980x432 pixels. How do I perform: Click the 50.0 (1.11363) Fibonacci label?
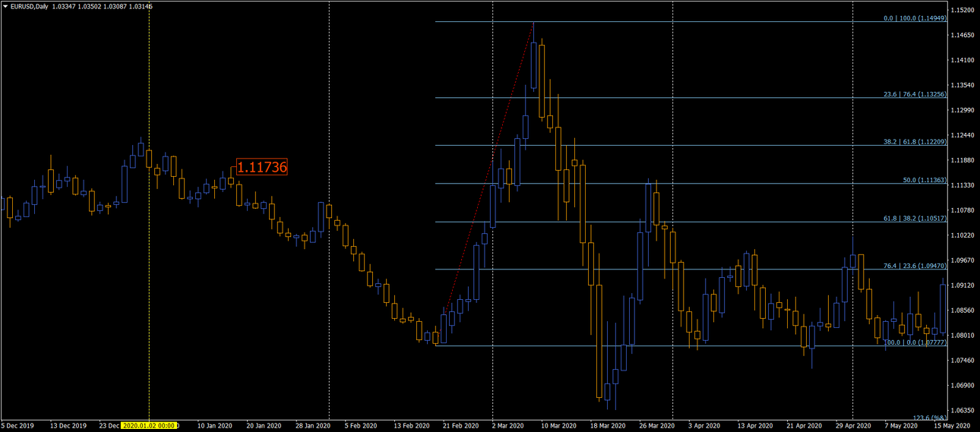pyautogui.click(x=925, y=180)
